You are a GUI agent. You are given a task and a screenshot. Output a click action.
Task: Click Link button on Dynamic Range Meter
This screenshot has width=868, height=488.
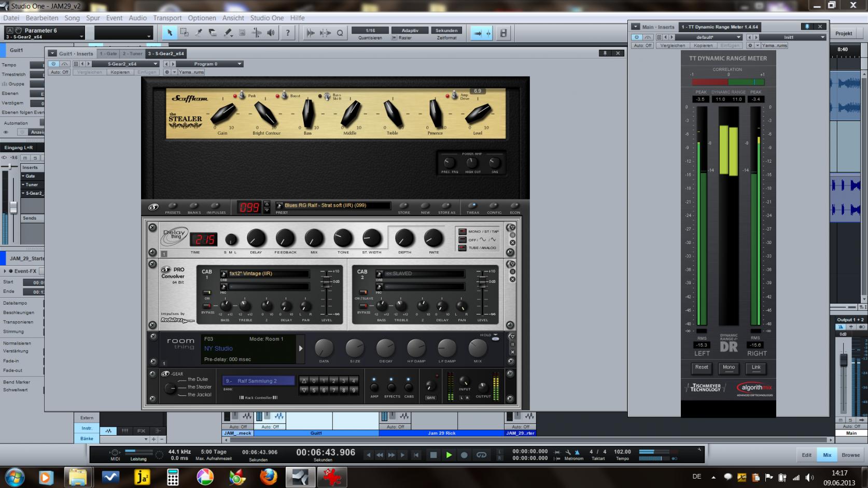(756, 367)
